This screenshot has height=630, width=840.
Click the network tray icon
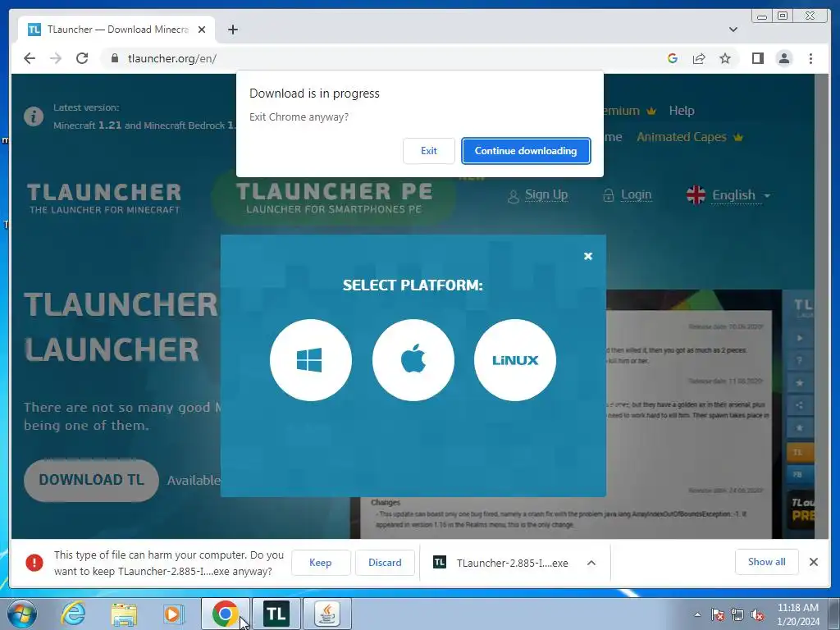click(737, 615)
